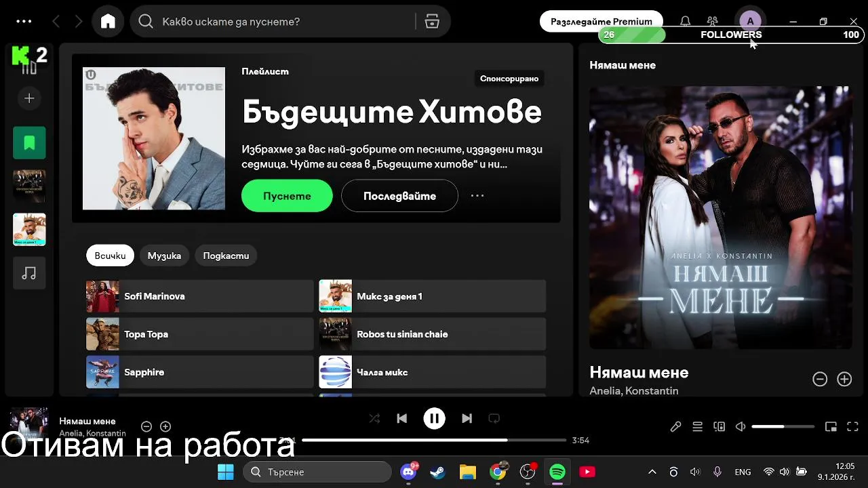
Task: Open Windows Start menu
Action: 225,472
